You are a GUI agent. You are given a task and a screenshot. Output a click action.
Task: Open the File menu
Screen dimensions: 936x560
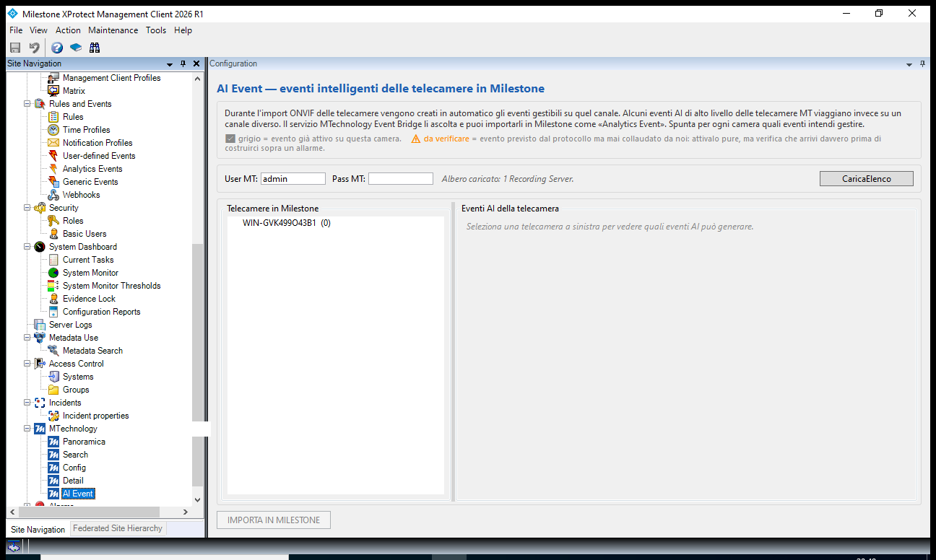pyautogui.click(x=16, y=30)
